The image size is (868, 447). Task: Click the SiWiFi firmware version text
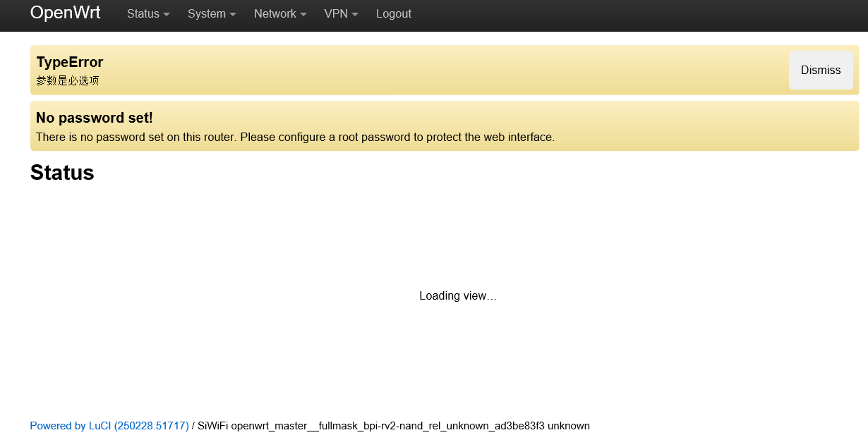394,426
